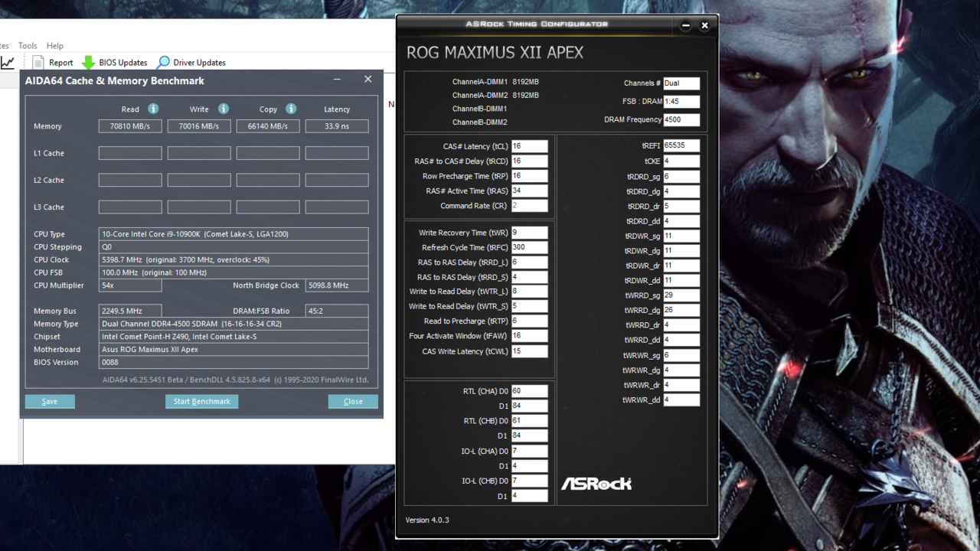The width and height of the screenshot is (980, 551).
Task: Click the Copy info icon
Action: (x=291, y=109)
